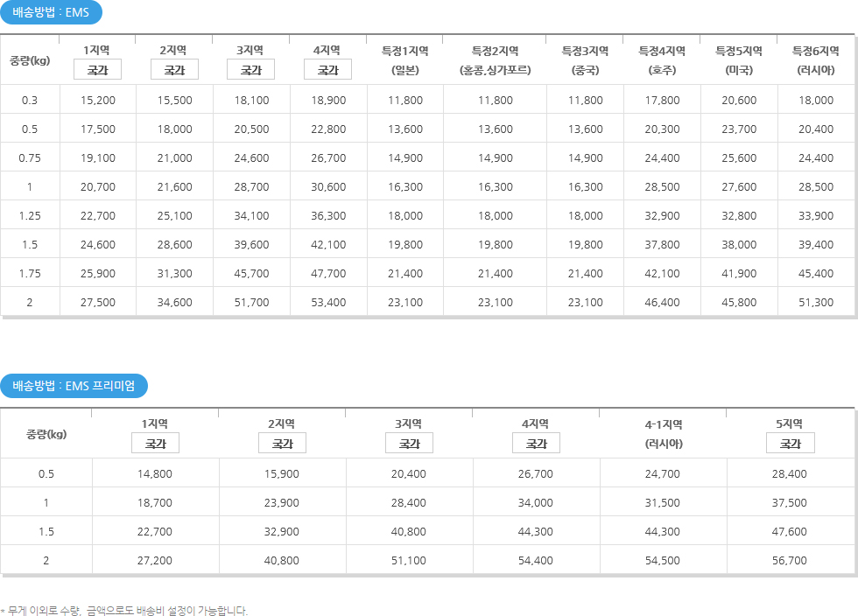Click the 특정2지역 (홍콩,싱가포르) header
This screenshot has width=858, height=616.
[x=496, y=60]
